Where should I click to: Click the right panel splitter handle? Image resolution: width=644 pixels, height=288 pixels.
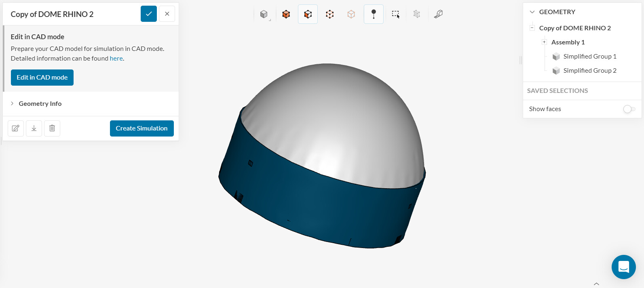pos(521,60)
